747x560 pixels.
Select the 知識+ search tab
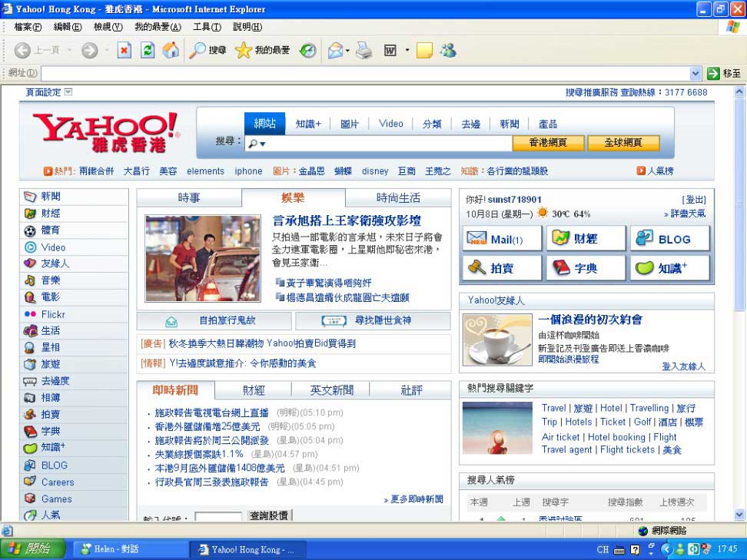(x=308, y=124)
